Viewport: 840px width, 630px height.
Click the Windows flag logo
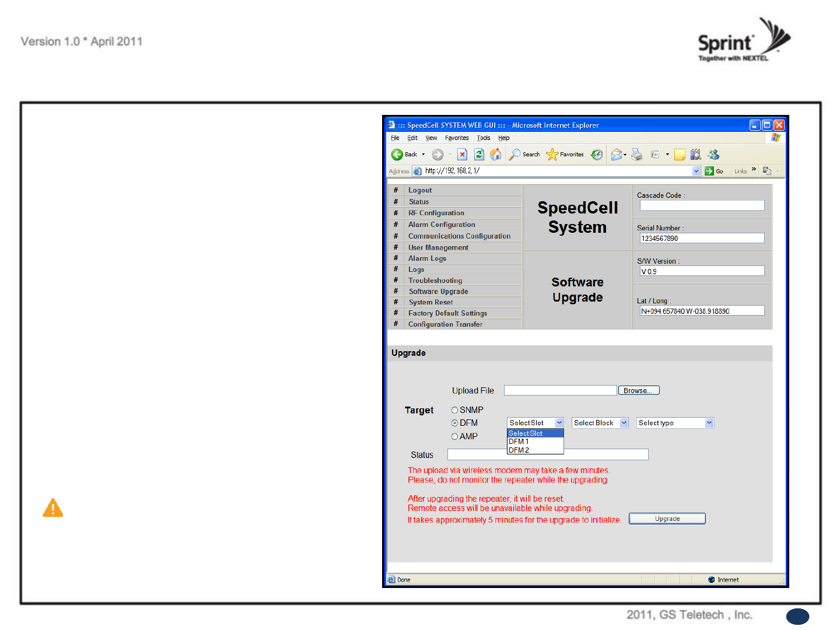tap(775, 138)
